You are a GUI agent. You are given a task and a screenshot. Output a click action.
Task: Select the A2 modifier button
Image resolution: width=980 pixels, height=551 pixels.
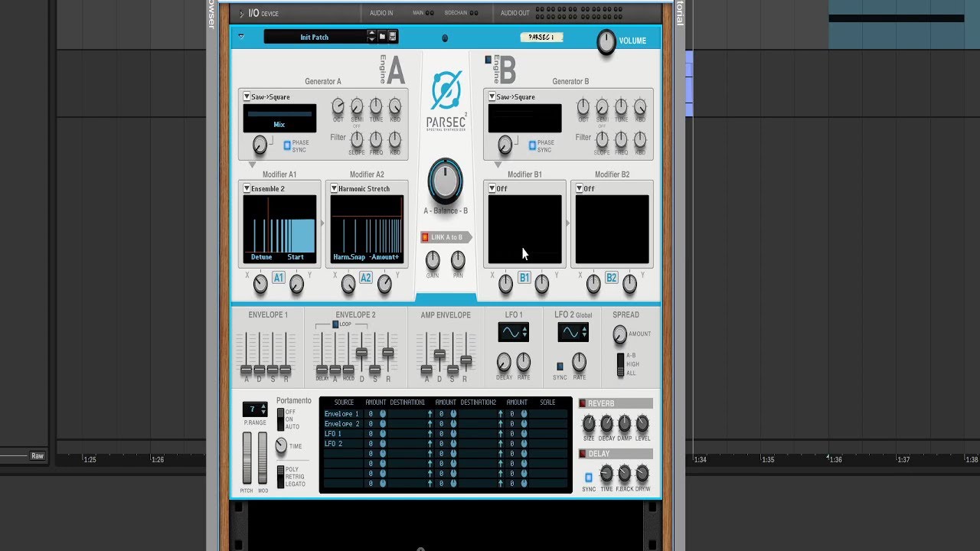click(x=366, y=278)
